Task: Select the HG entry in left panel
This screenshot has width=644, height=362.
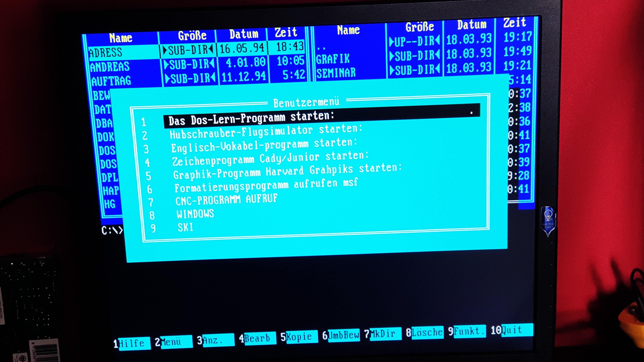Action: click(109, 204)
